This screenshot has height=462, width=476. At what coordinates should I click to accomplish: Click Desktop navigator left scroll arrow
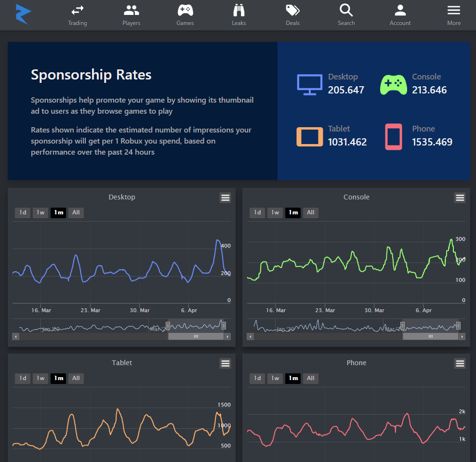coord(16,337)
